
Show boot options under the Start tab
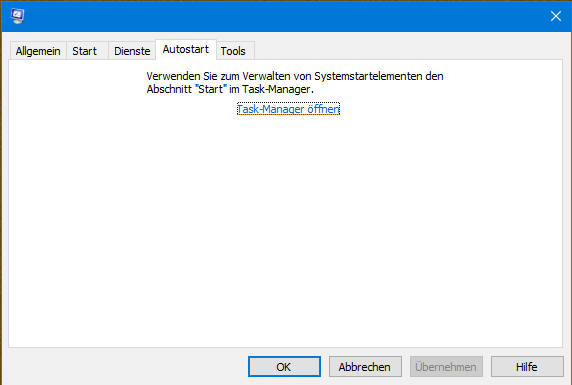coord(85,51)
